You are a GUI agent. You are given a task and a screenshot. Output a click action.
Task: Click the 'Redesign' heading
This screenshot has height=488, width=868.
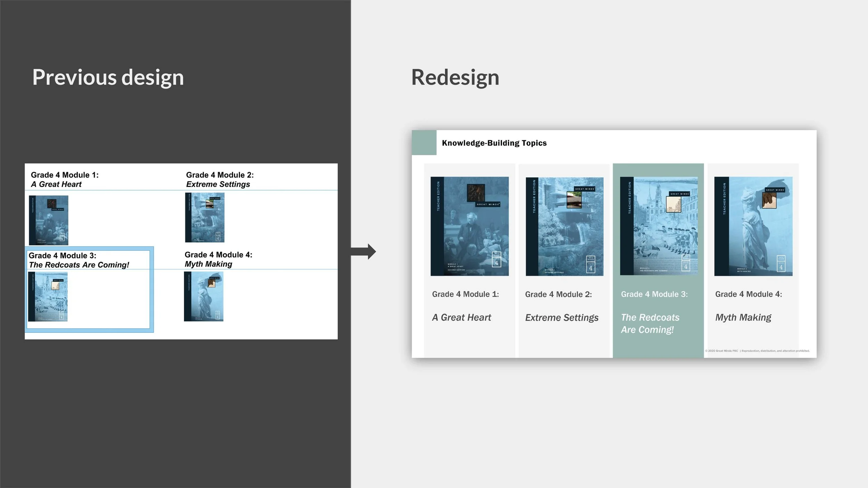455,77
